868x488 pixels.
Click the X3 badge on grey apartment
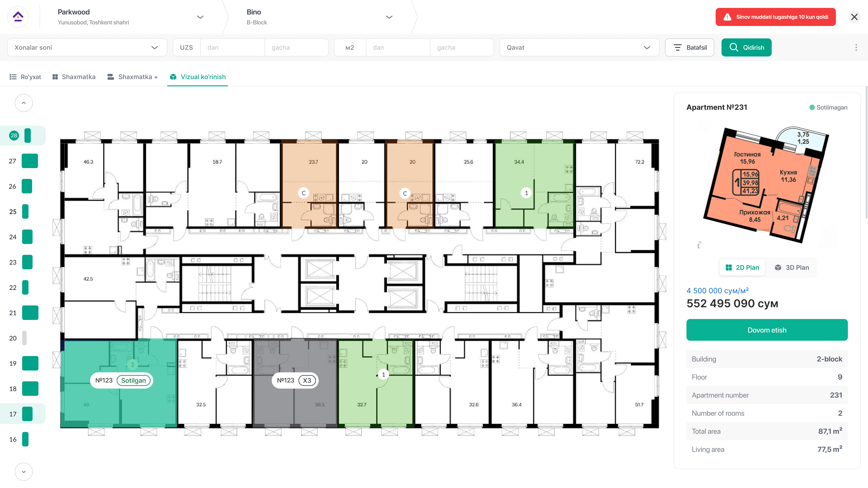[x=307, y=380]
